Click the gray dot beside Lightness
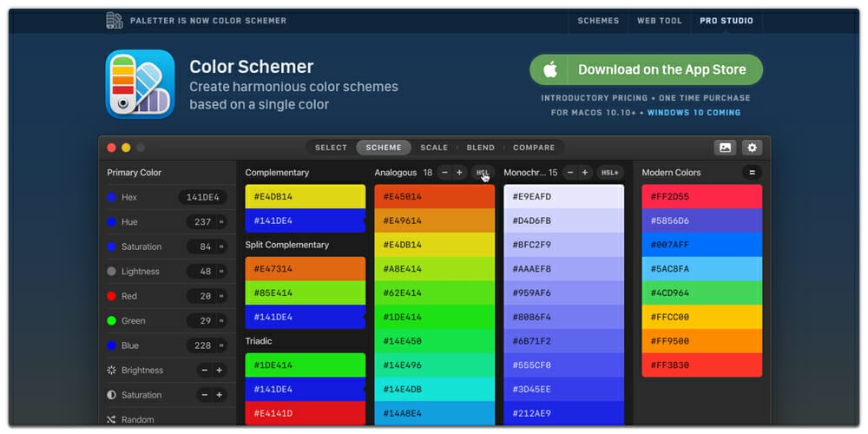 pos(111,271)
